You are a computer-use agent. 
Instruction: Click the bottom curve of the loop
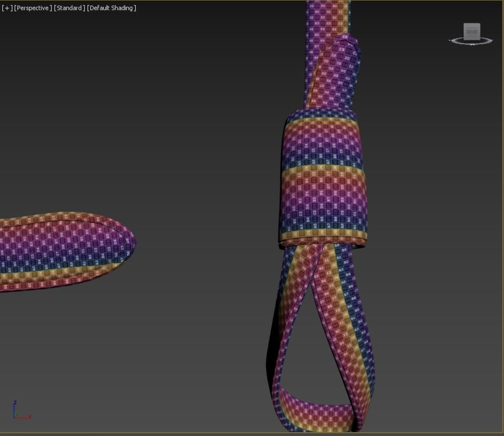(x=317, y=412)
